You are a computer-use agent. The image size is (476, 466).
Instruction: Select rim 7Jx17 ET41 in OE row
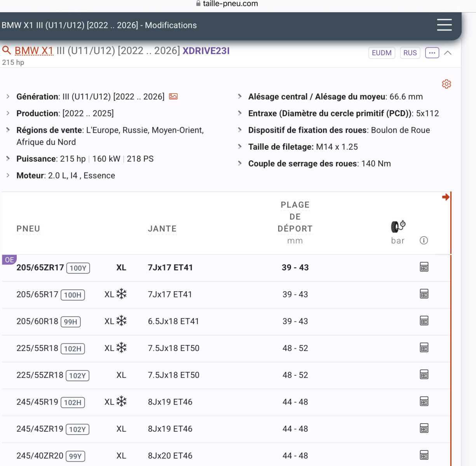click(170, 267)
